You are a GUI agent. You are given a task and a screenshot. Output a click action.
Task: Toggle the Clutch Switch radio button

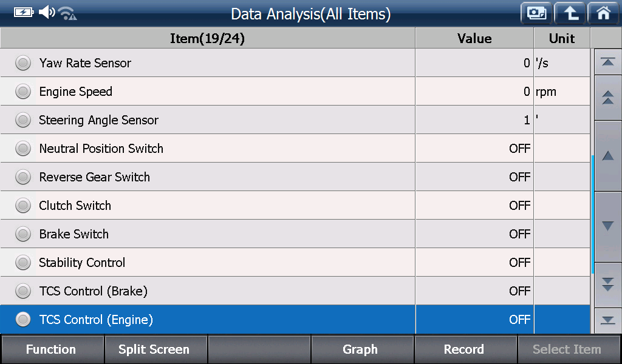pos(23,205)
